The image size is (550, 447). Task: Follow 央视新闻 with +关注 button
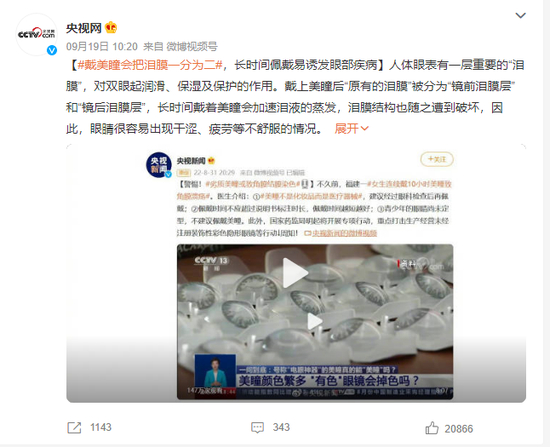coord(437,159)
